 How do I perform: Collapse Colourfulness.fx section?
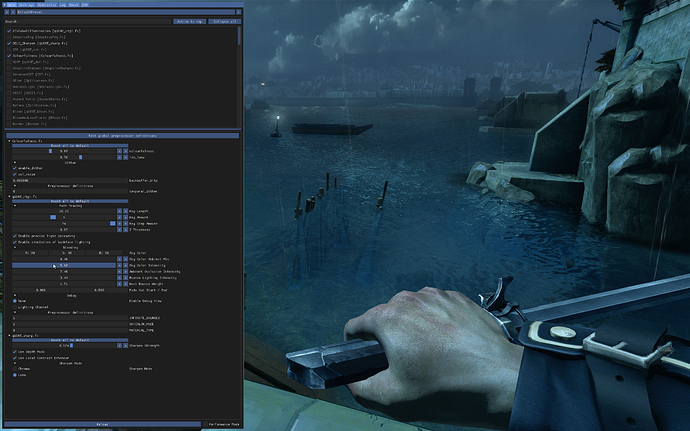[x=9, y=141]
